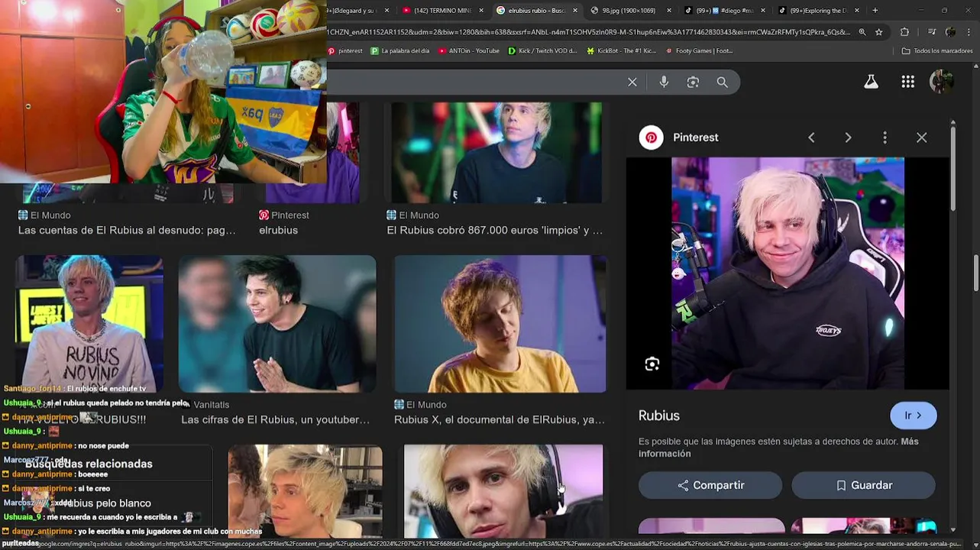Click the Ir button to visit the page
Screen dimensions: 980x550
coord(913,416)
